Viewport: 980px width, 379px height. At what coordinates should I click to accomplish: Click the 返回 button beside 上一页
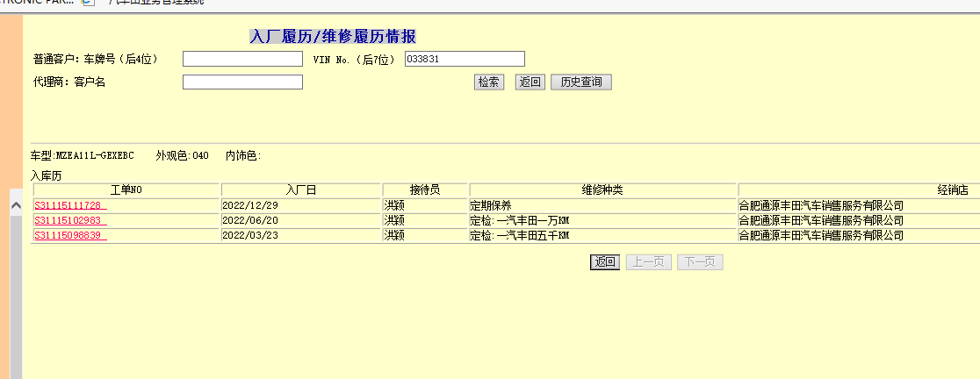605,261
